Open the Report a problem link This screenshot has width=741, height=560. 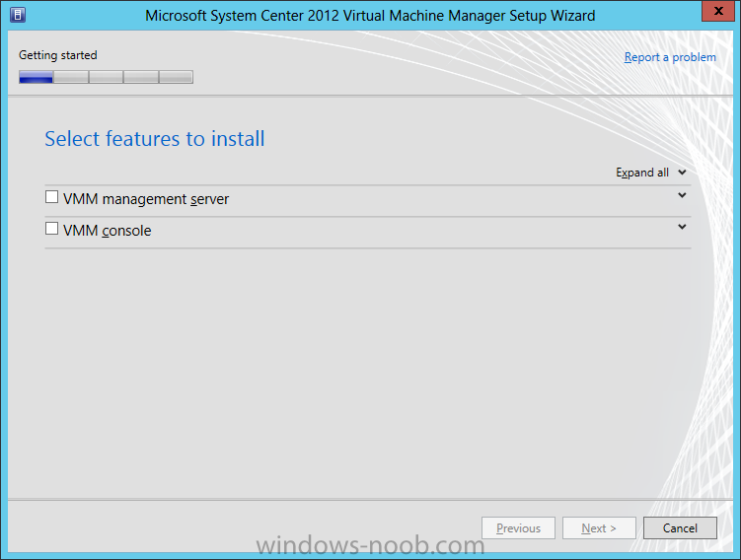pos(670,57)
